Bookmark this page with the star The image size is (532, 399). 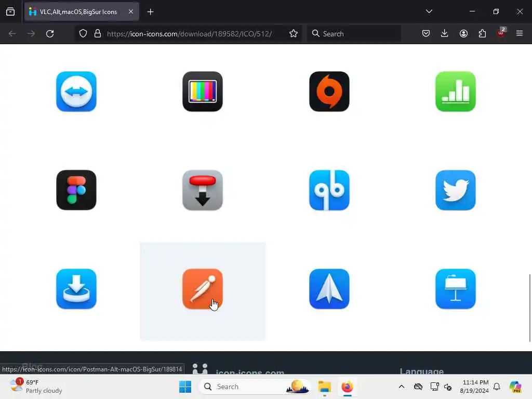pyautogui.click(x=294, y=34)
